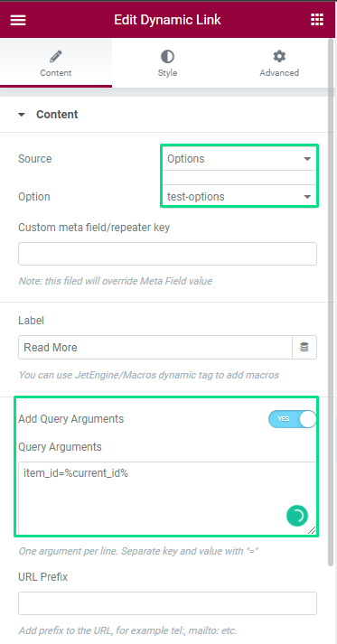337x644 pixels.
Task: Focus the Custom meta field/repeater key input
Action: tap(167, 254)
